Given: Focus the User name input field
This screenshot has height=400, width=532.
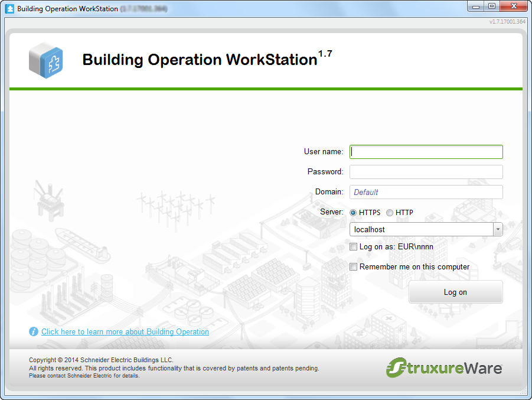Looking at the screenshot, I should click(426, 152).
